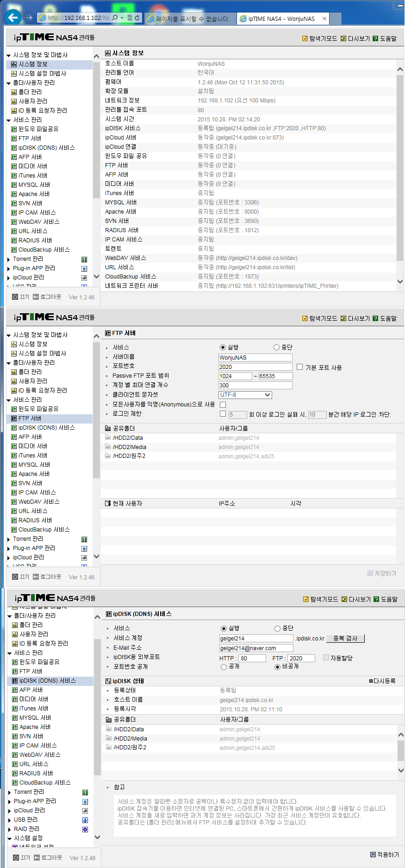The height and width of the screenshot is (868, 405).
Task: Expand Torrent 관리 in the FTP 서버 panel sidebar
Action: point(9,539)
